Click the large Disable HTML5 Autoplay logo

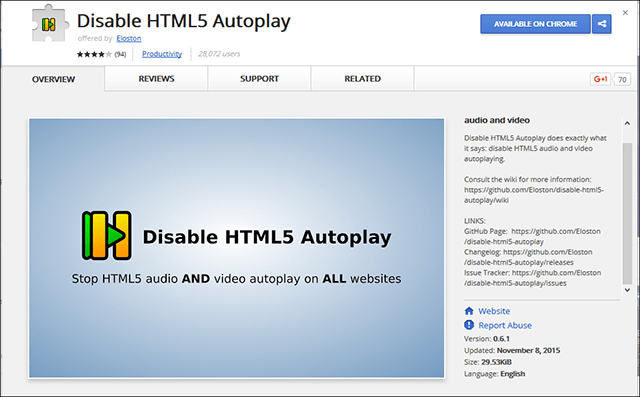(107, 235)
